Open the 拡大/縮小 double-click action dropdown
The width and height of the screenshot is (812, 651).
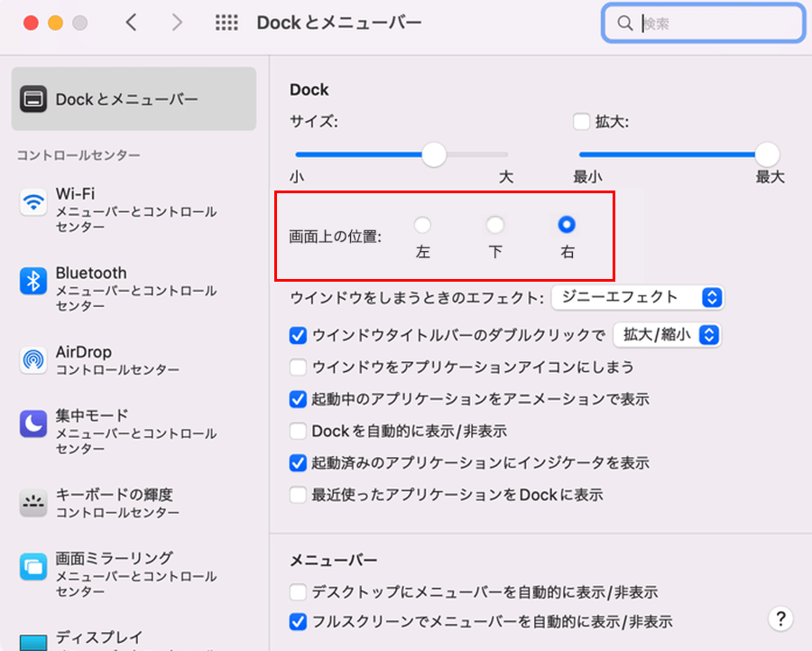click(x=667, y=335)
